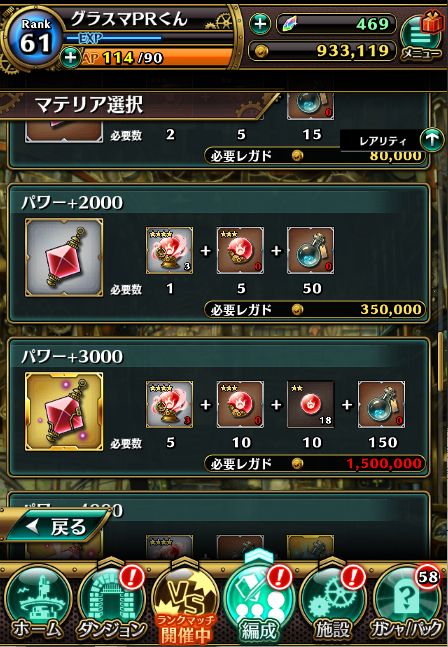Screen dimensions: 448x647
Task: Tap the two-star red orb with 18 owned
Action: 311,404
